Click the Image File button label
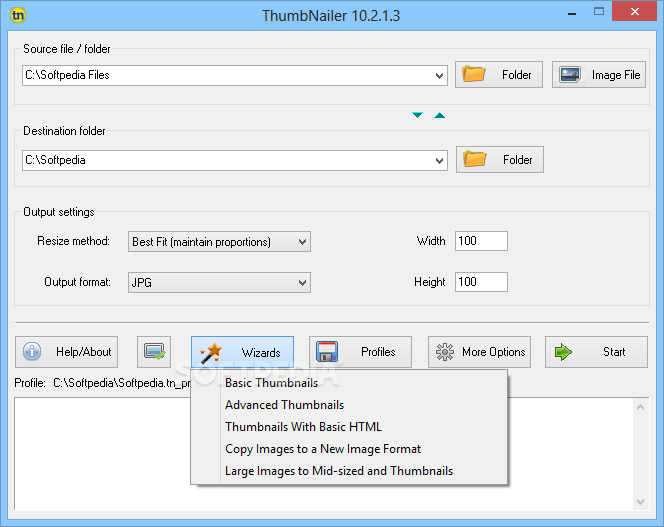This screenshot has width=664, height=527. [x=616, y=75]
